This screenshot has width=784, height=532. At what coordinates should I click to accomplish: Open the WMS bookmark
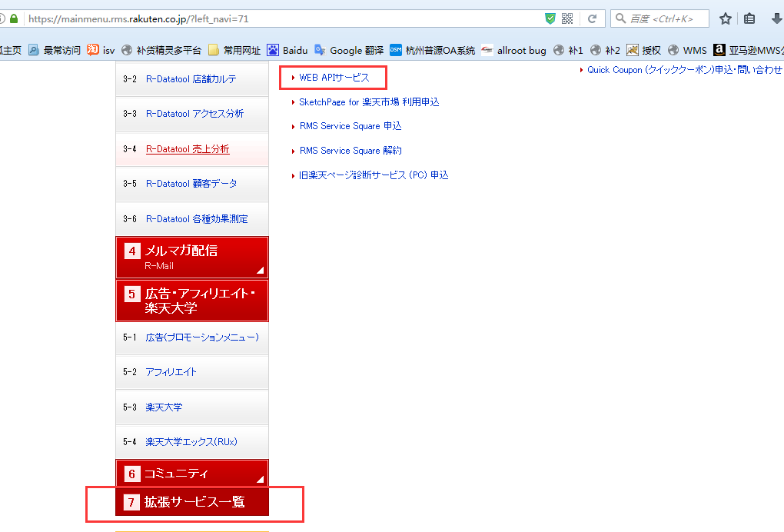687,50
